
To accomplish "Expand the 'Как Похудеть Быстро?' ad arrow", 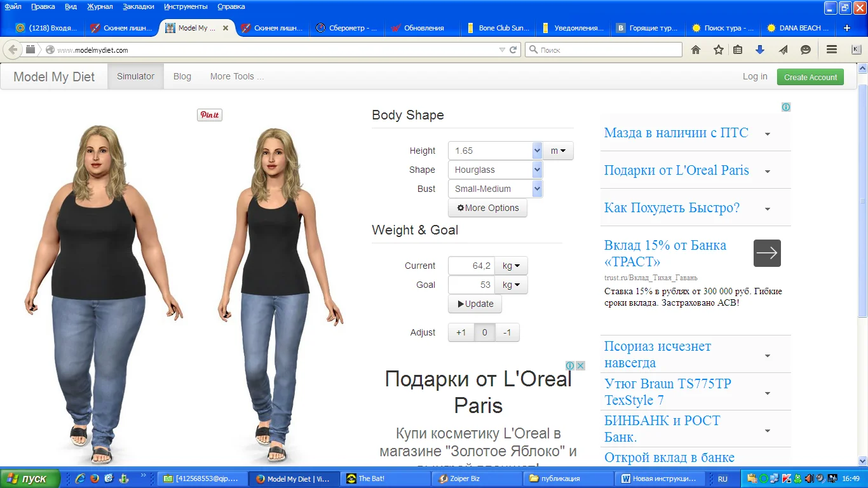I will tap(768, 208).
